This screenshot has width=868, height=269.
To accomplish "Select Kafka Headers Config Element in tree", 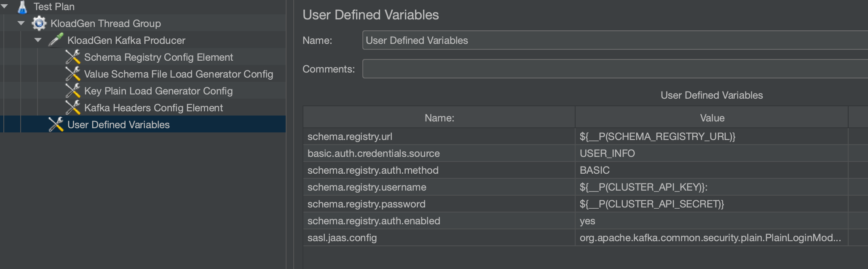I will tap(153, 108).
